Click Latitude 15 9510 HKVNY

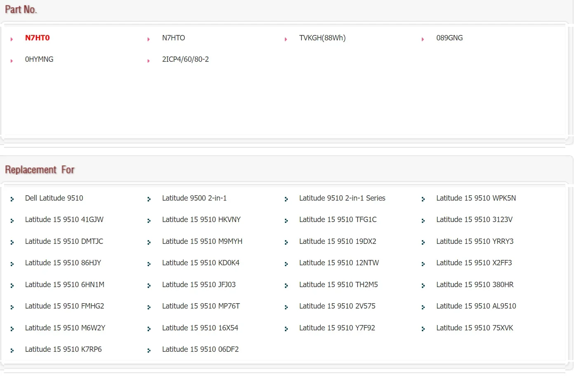[201, 220]
